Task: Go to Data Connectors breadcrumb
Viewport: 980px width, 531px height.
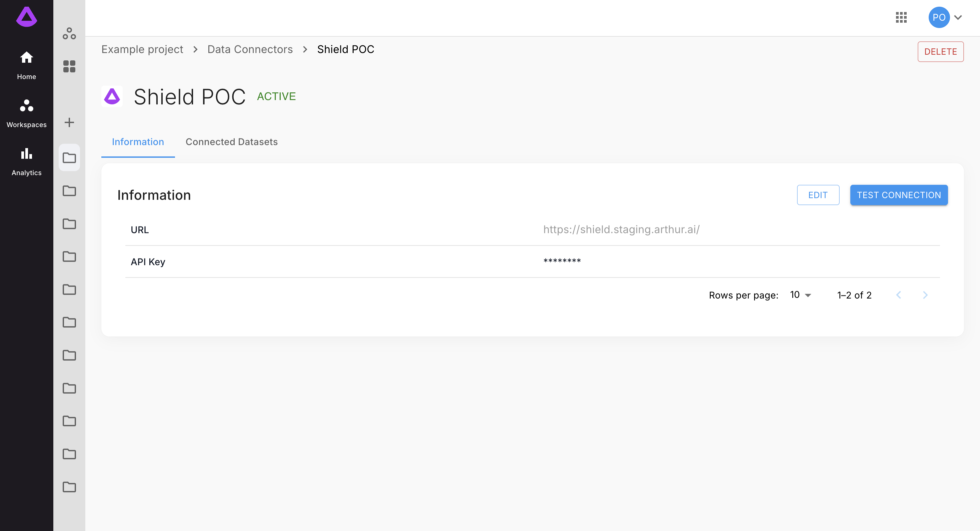Action: pos(250,49)
